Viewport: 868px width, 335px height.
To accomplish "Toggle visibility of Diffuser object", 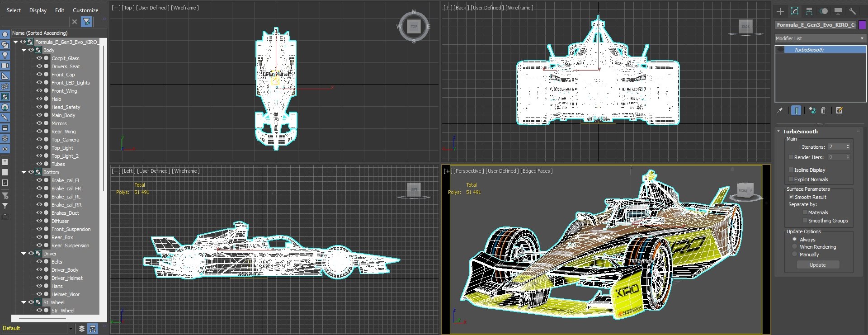I will click(x=39, y=221).
